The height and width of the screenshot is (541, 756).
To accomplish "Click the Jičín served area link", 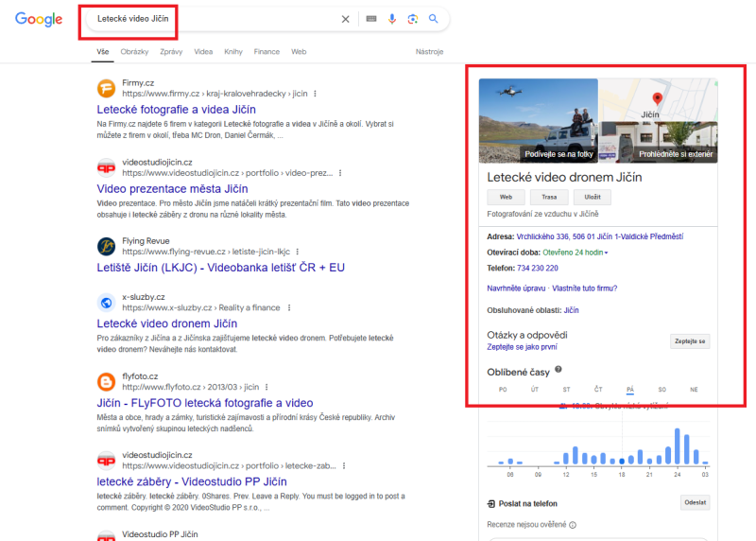I will click(x=572, y=310).
